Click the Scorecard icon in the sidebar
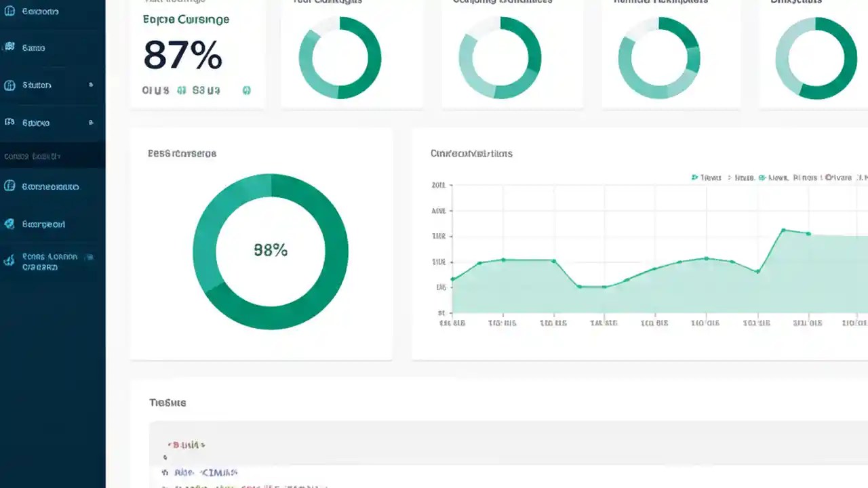The width and height of the screenshot is (868, 488). click(x=10, y=224)
